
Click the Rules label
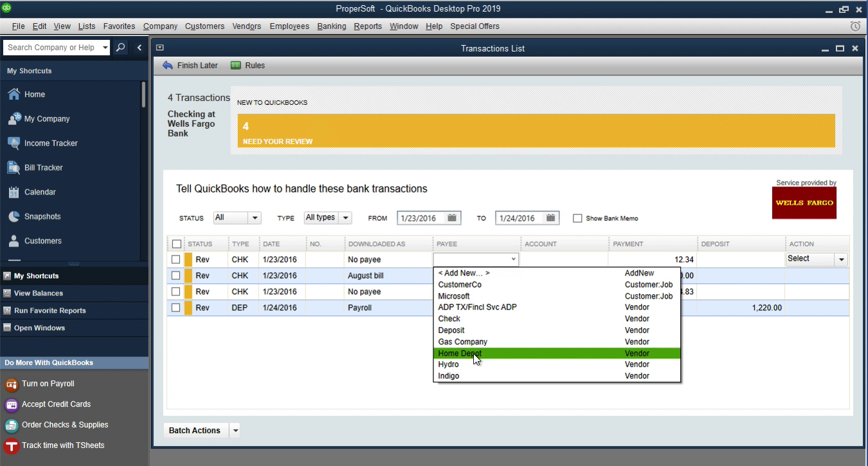[x=255, y=65]
